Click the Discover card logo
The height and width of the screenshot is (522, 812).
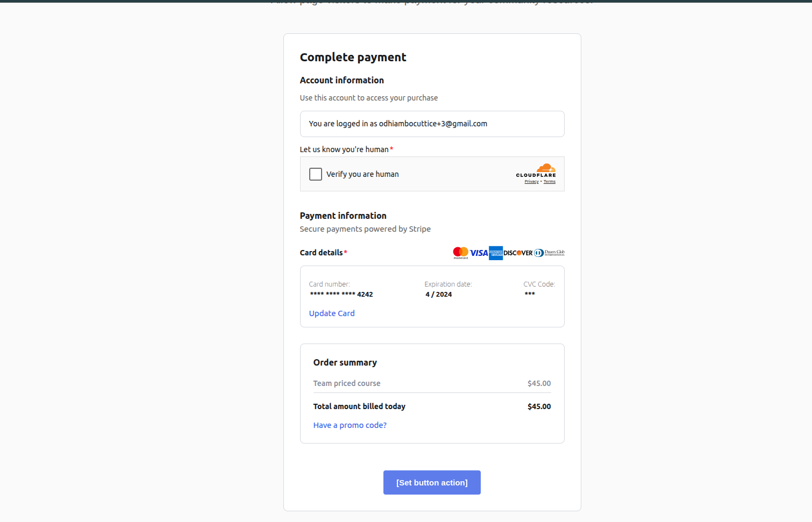pyautogui.click(x=518, y=253)
